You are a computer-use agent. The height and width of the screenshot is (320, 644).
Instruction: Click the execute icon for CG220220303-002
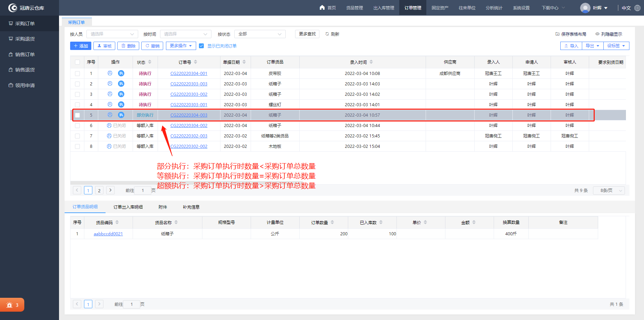coord(121,94)
